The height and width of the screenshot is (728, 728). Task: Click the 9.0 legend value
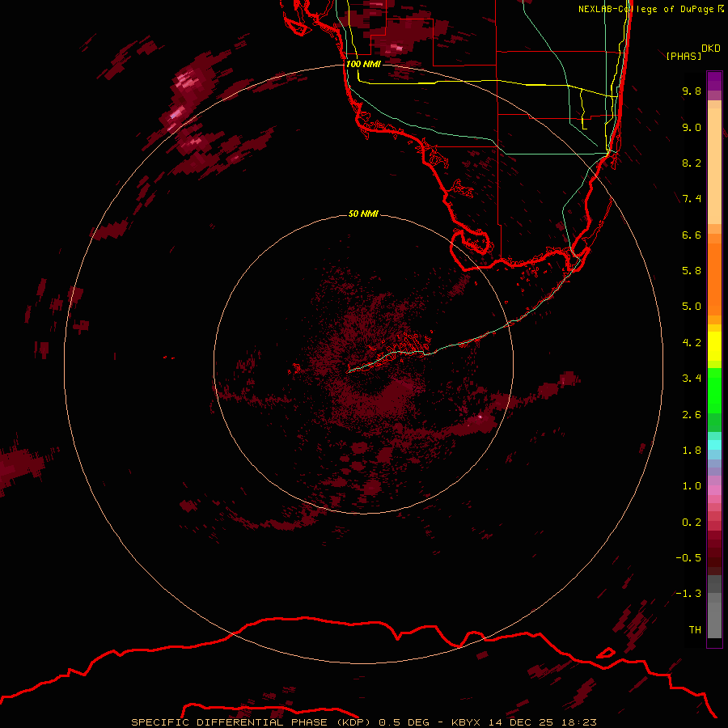(x=692, y=127)
